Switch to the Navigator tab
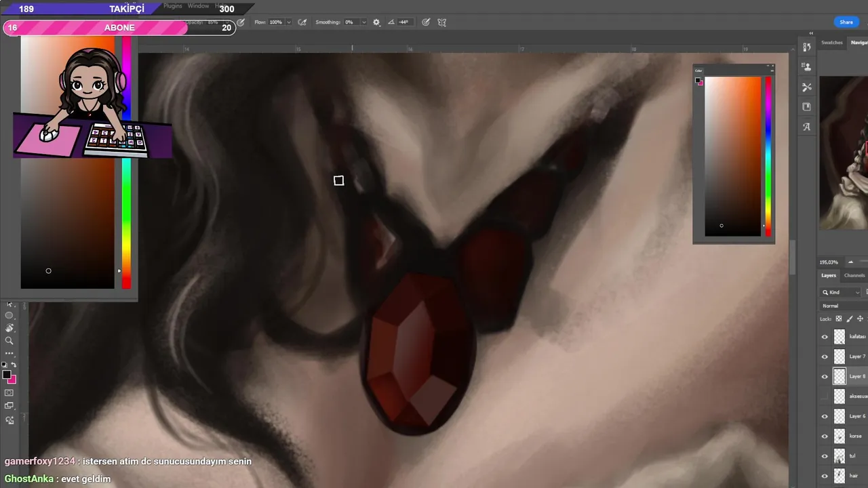 (x=859, y=43)
